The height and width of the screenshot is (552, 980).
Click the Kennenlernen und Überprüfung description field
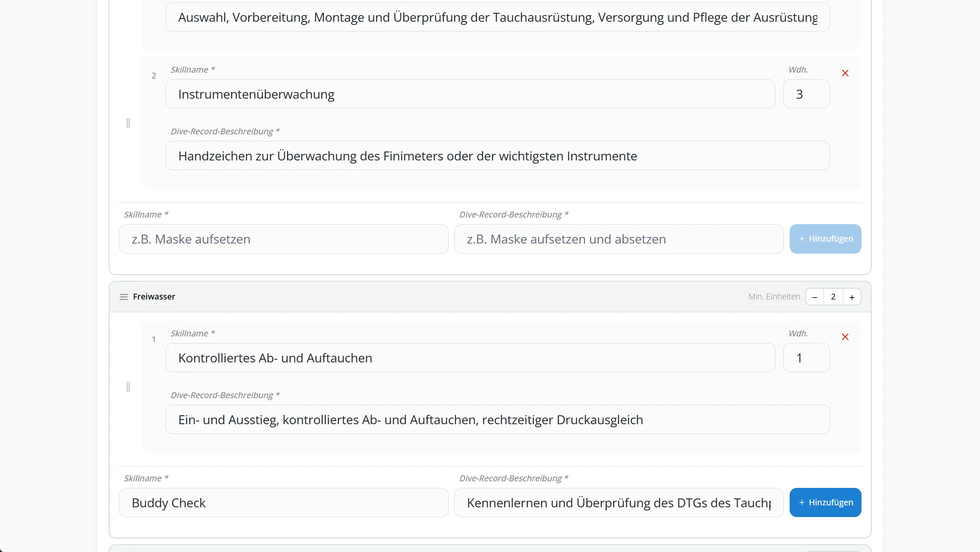click(619, 503)
